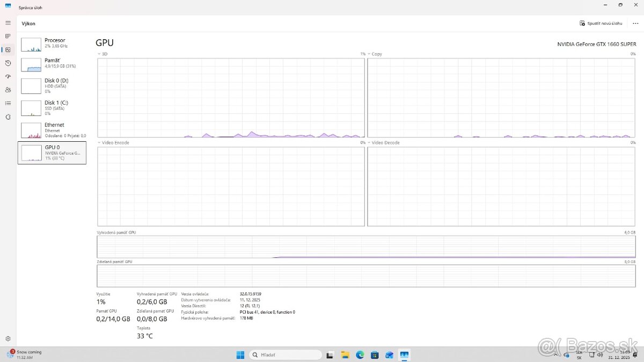The image size is (644, 362).
Task: Open the Details list sidebar icon
Action: pos(8,103)
